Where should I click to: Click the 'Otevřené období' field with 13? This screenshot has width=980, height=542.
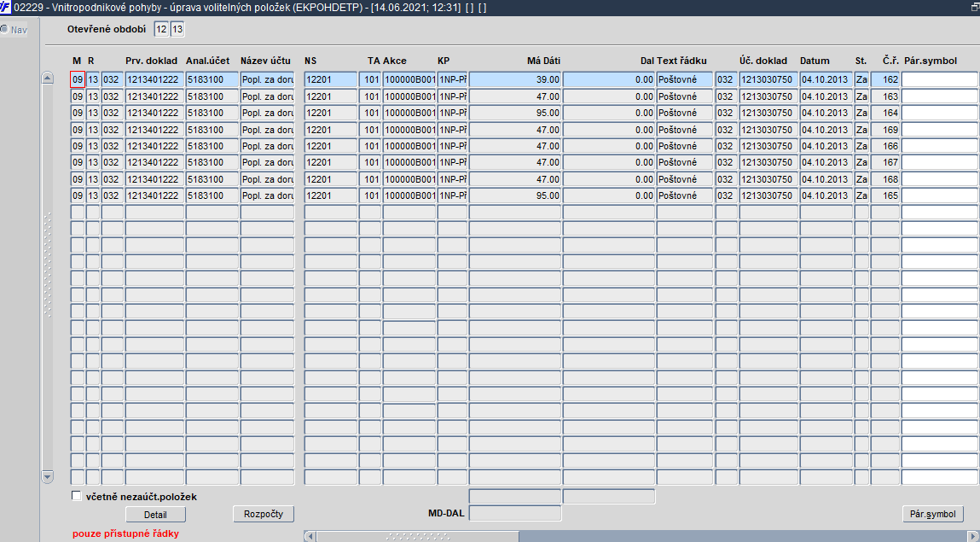[177, 29]
